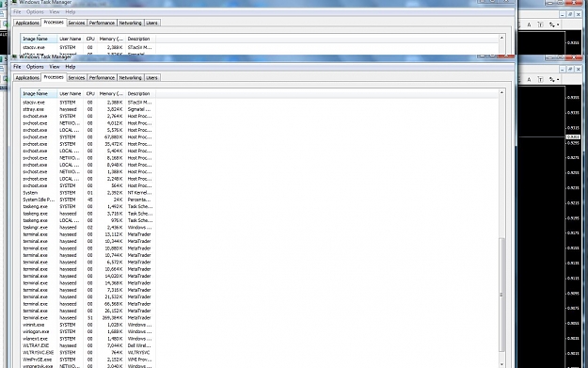This screenshot has height=368, width=588.
Task: Select Processes tab in front Task Manager
Action: point(54,77)
